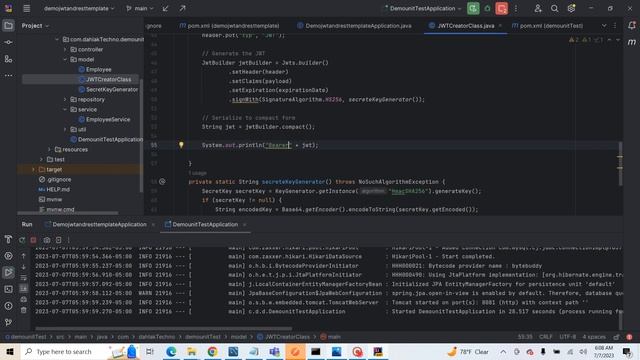
Task: Show the hidden editor tabs list
Action: 604,26
